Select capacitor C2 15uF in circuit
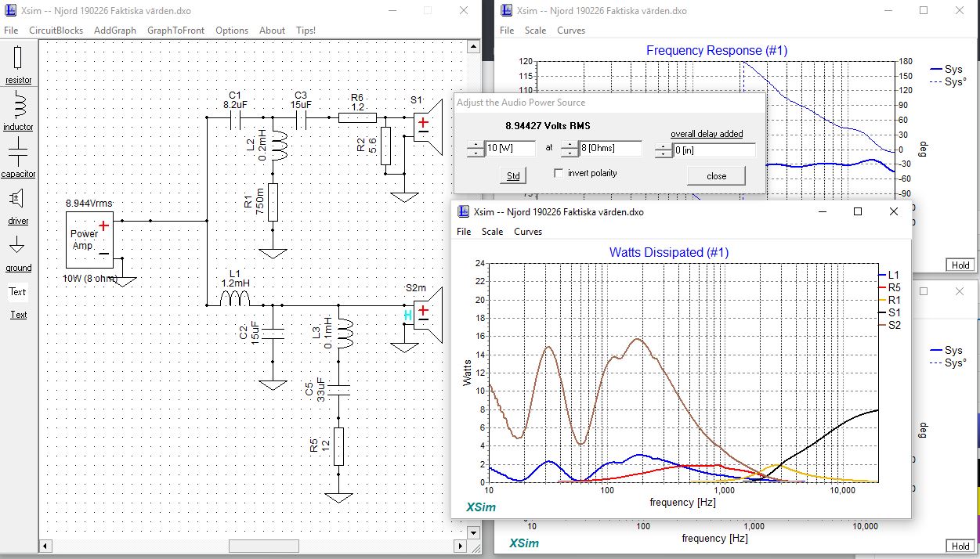The width and height of the screenshot is (980, 559). coord(273,332)
